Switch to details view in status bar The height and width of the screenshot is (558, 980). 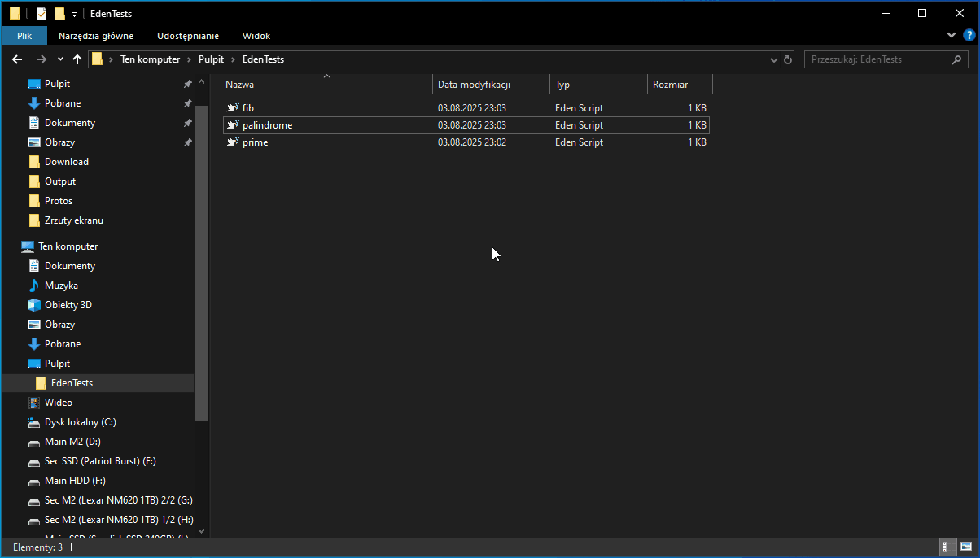[x=948, y=547]
